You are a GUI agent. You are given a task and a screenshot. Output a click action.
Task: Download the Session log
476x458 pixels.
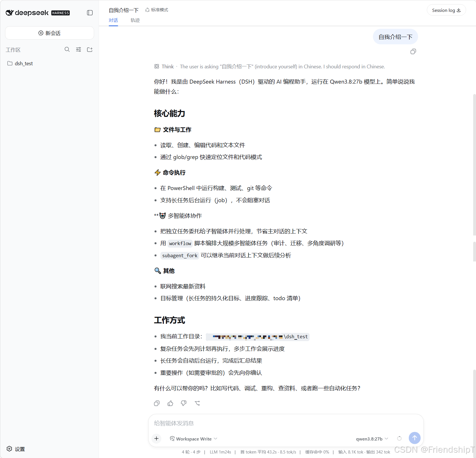[x=446, y=10]
